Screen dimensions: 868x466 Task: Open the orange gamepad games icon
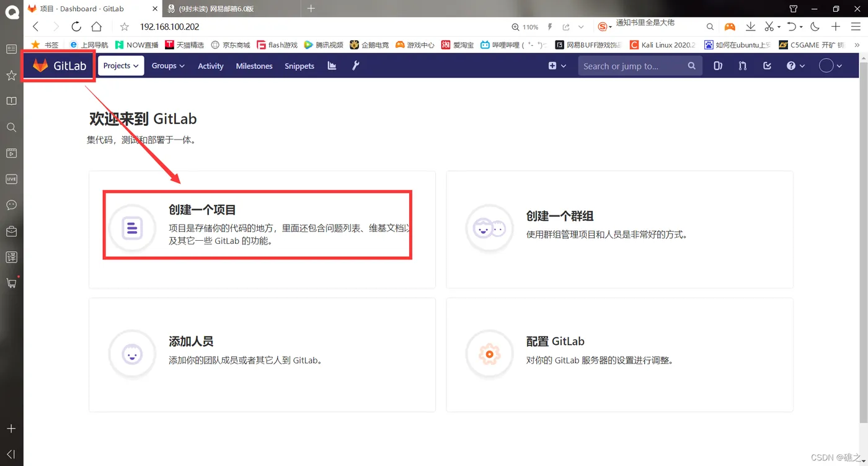click(730, 27)
